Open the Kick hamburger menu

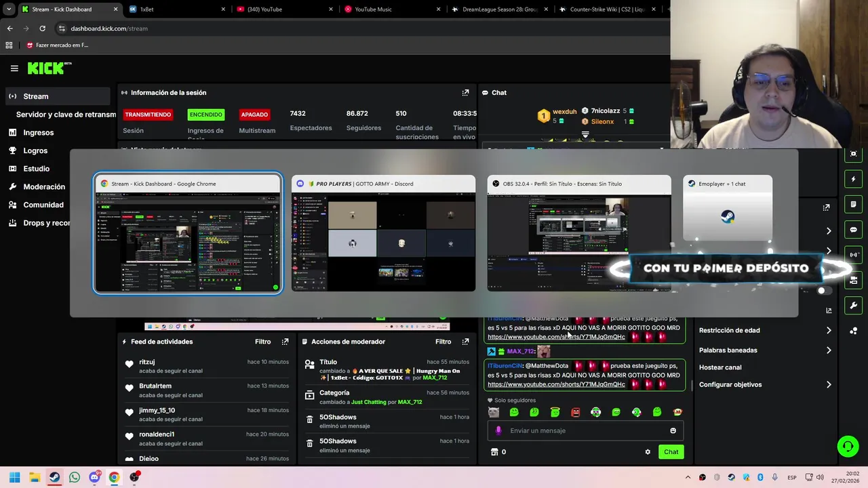[14, 68]
